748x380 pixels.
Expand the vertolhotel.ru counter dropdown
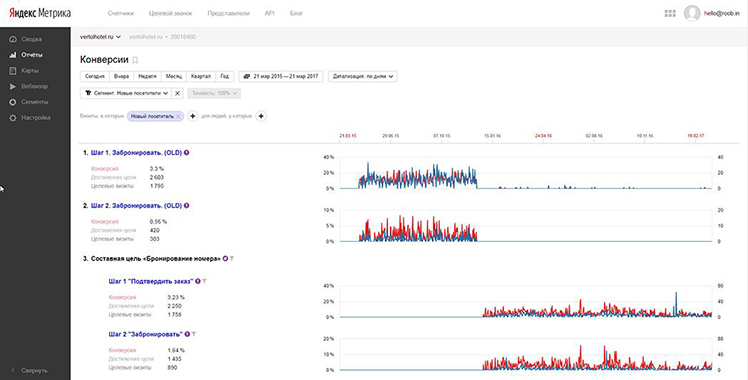point(100,37)
